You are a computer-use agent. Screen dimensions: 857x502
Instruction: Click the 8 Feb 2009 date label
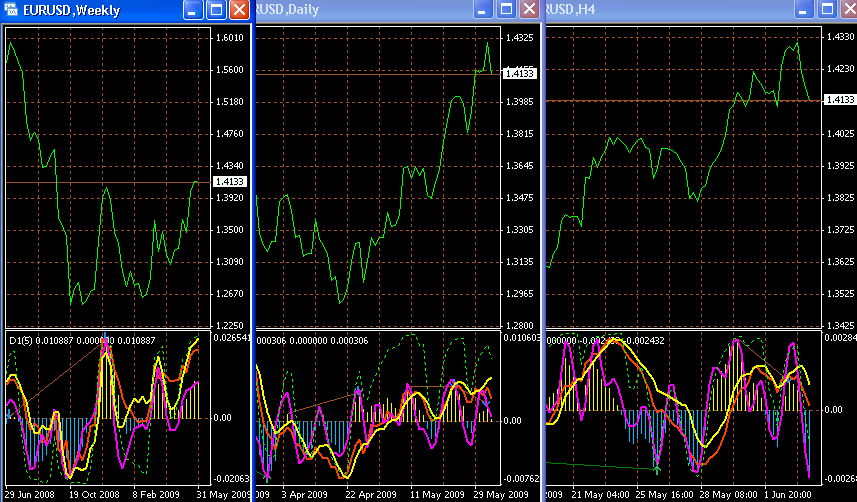[x=156, y=494]
